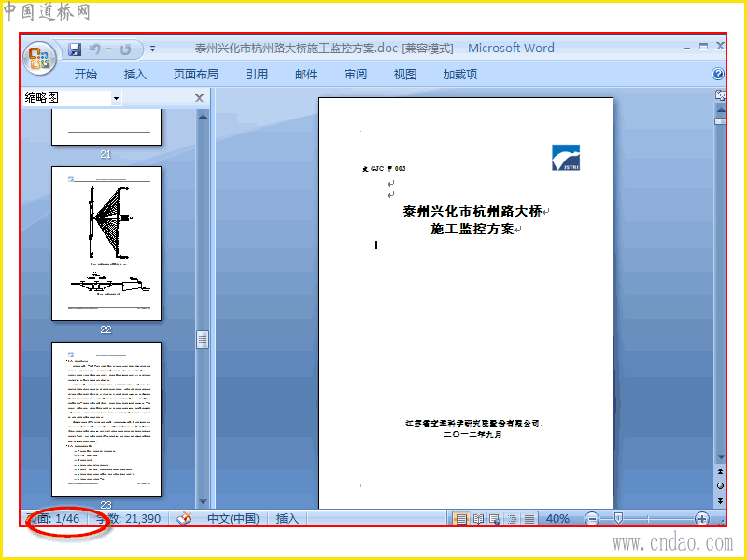The height and width of the screenshot is (560, 747).
Task: Open the Word help question mark
Action: (x=717, y=74)
